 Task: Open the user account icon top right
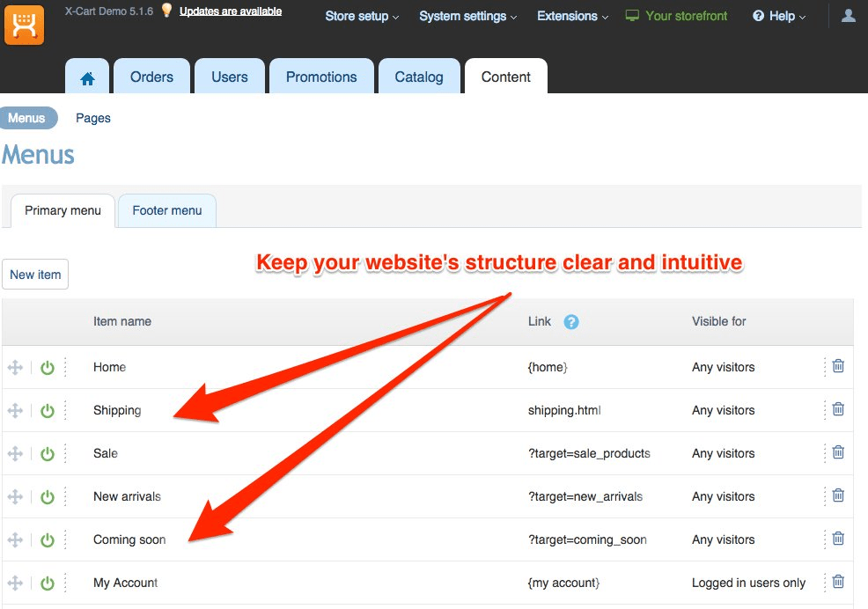pyautogui.click(x=847, y=15)
